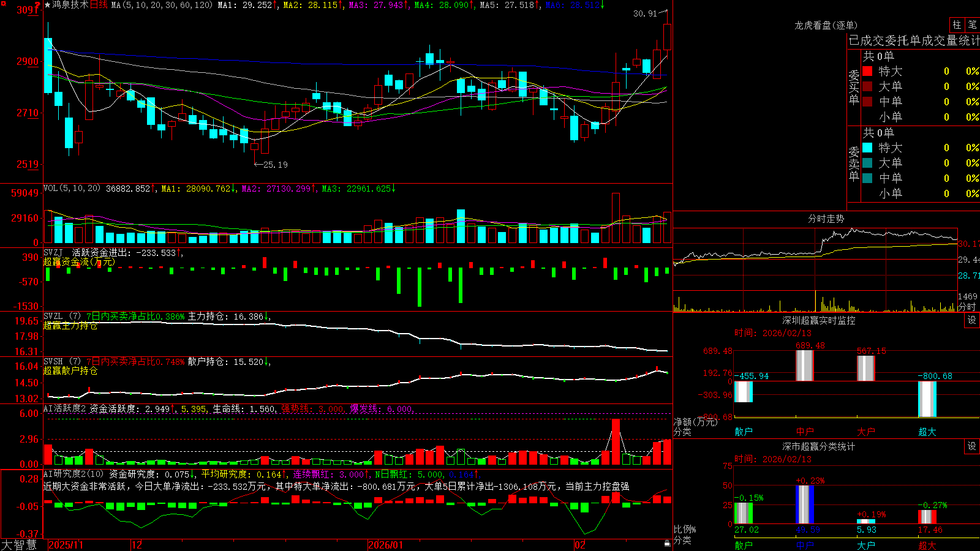
Task: Click the 委卖单 section label
Action: tap(854, 163)
